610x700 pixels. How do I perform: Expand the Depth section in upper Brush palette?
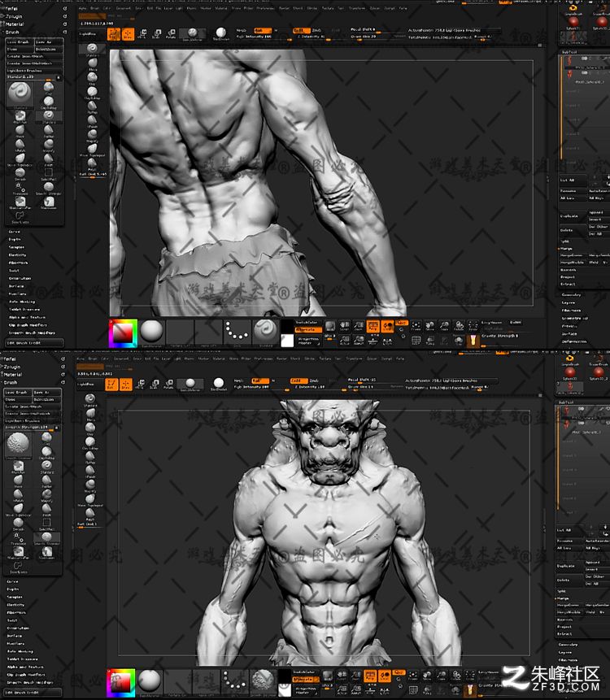[15, 239]
